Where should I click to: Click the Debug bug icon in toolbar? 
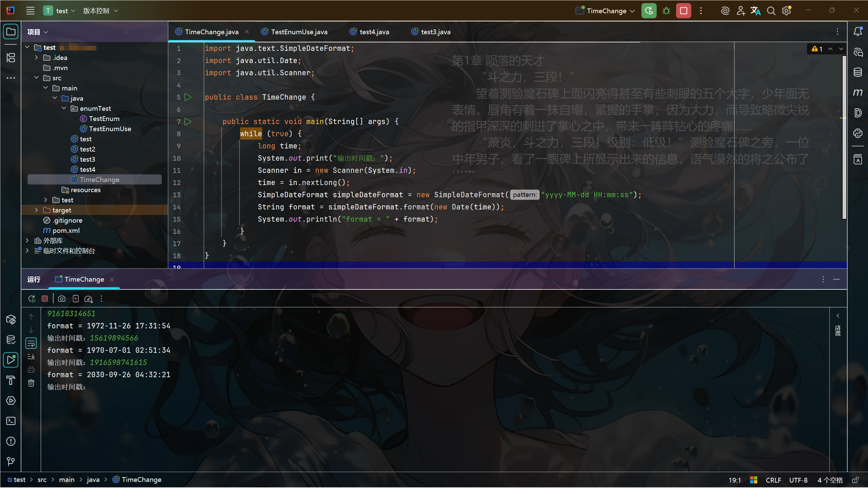[x=666, y=11]
